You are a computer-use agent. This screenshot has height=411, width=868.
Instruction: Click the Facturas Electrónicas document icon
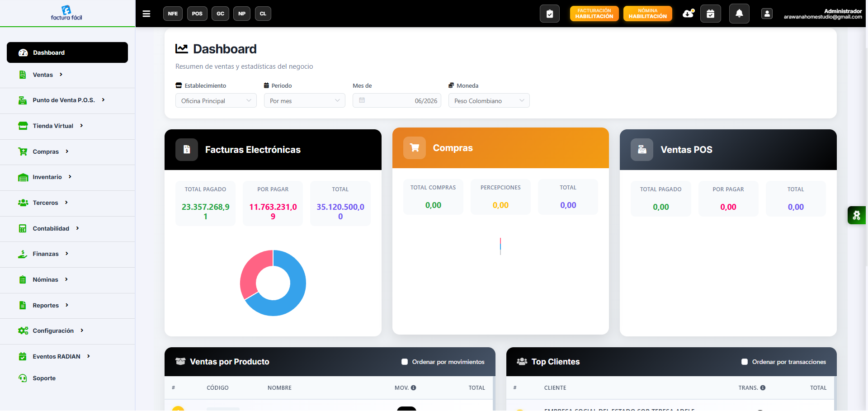point(187,150)
